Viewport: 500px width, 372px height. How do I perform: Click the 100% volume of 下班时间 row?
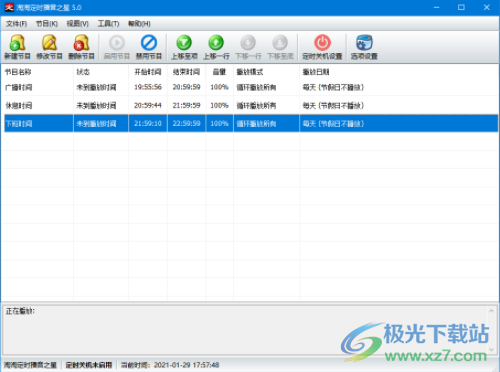(219, 123)
